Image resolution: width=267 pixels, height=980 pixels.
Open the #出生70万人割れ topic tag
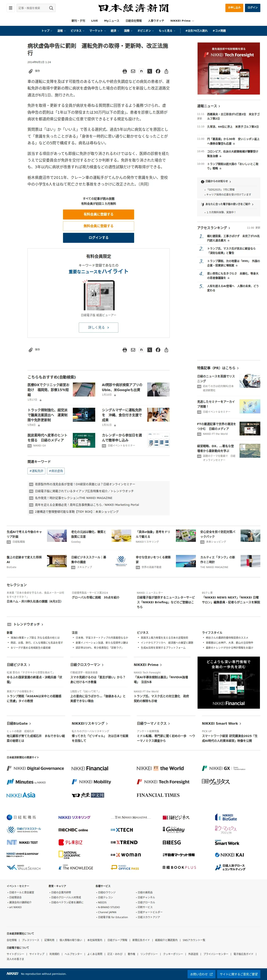click(x=196, y=31)
